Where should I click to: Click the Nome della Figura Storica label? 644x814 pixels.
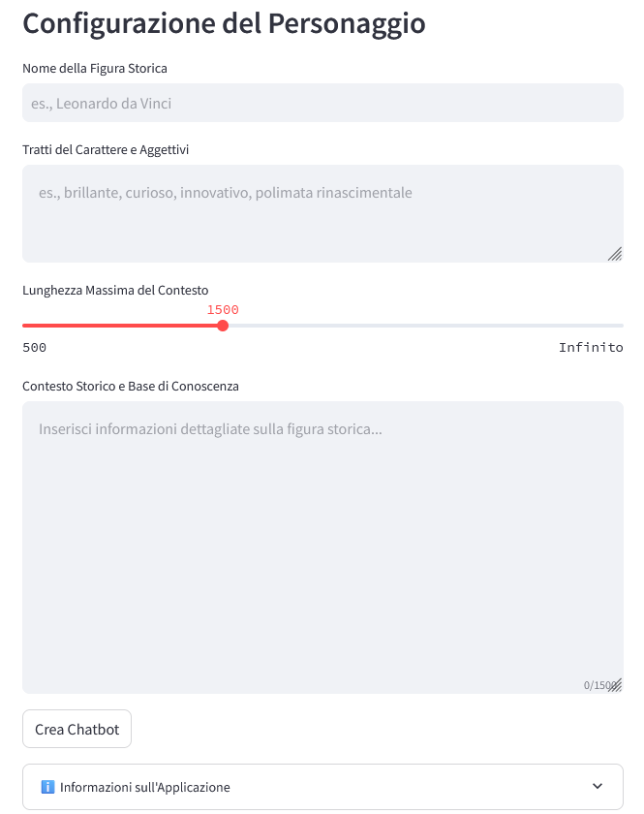95,68
